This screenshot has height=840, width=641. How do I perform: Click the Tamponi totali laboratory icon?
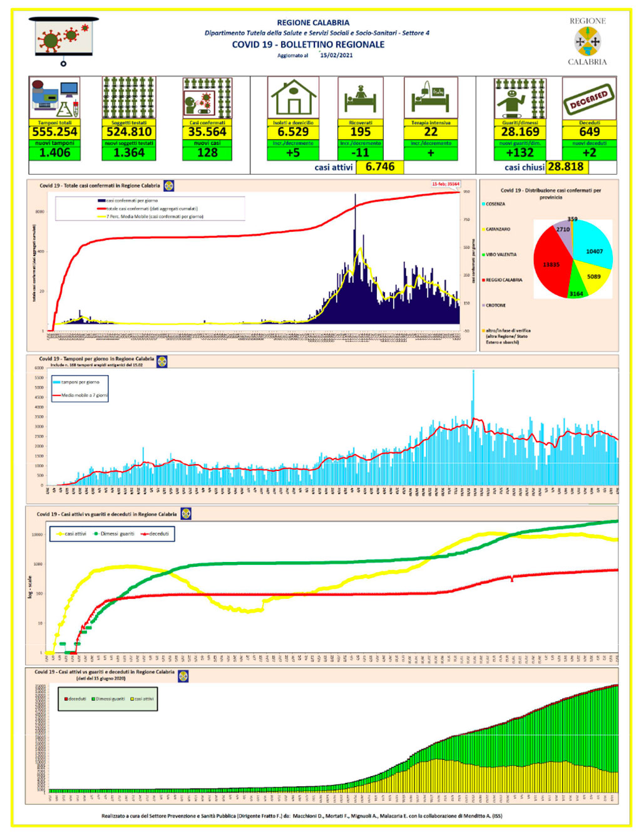(x=54, y=98)
